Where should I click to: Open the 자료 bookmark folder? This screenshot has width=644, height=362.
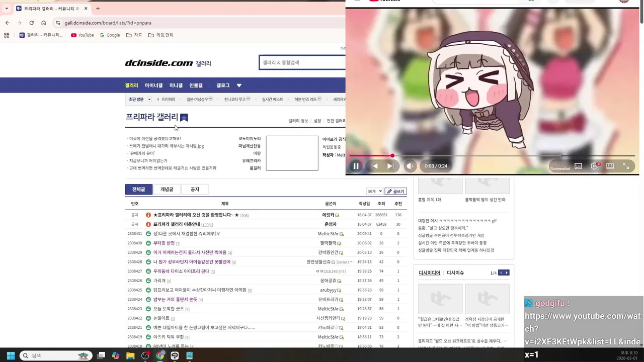[134, 35]
